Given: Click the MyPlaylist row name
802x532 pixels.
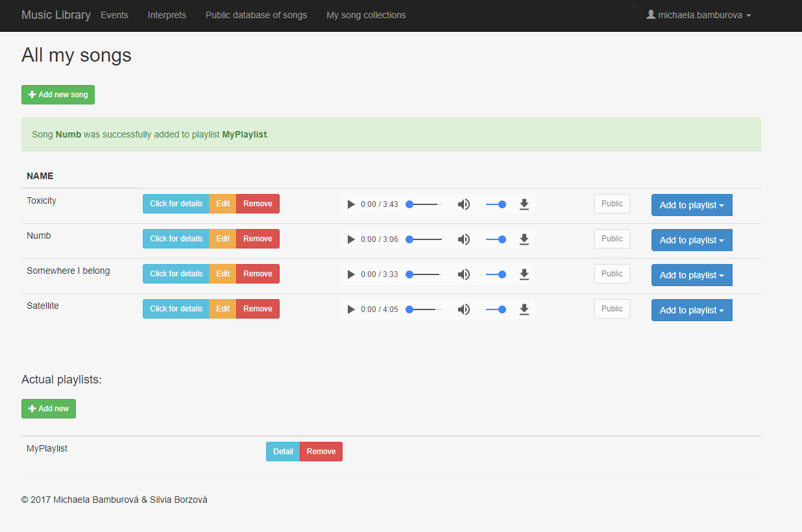Looking at the screenshot, I should pyautogui.click(x=47, y=448).
